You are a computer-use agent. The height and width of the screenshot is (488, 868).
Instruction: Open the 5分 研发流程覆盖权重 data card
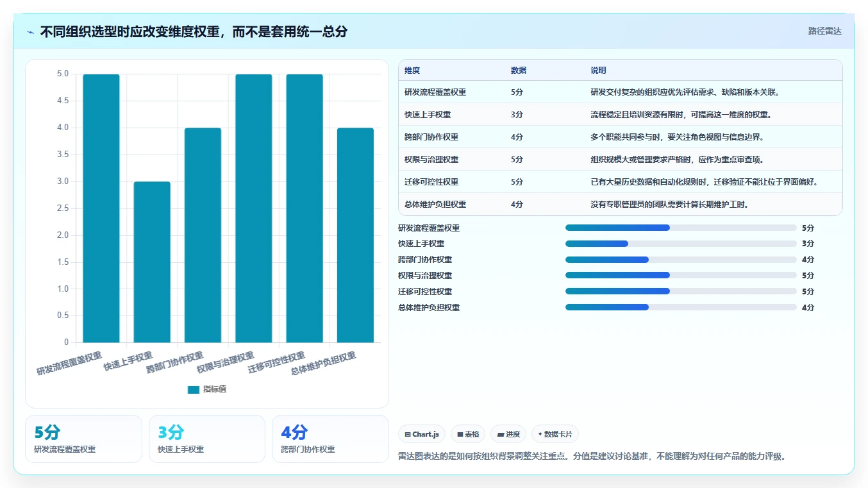(x=83, y=439)
